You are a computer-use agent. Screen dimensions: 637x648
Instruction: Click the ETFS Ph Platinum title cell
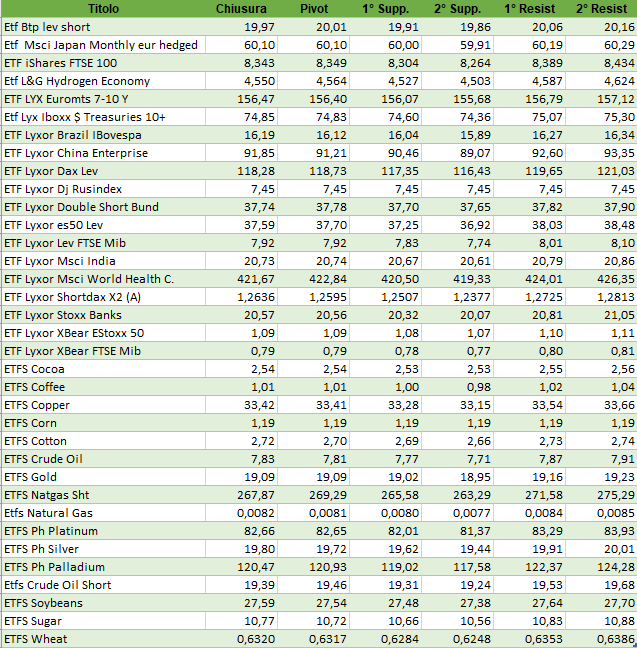click(x=103, y=531)
